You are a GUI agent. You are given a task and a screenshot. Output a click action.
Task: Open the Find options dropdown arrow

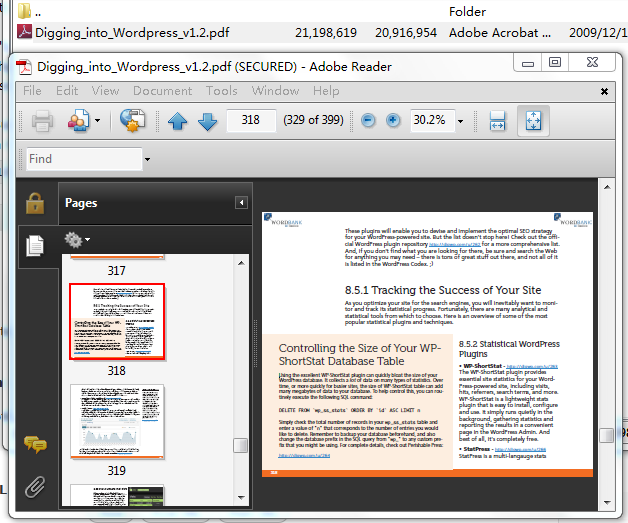coord(147,159)
